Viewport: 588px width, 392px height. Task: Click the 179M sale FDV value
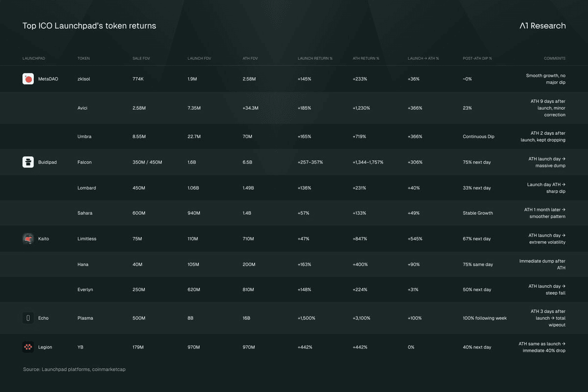click(x=138, y=347)
